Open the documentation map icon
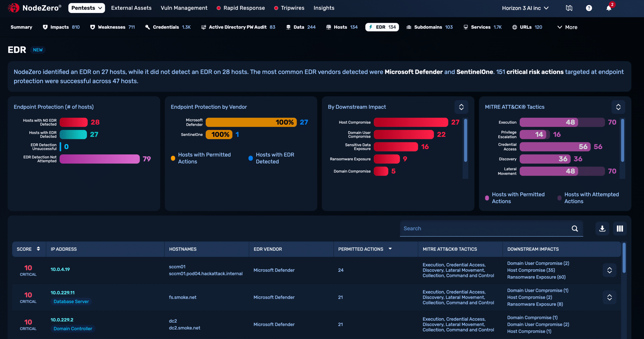The height and width of the screenshot is (339, 644). [x=569, y=8]
